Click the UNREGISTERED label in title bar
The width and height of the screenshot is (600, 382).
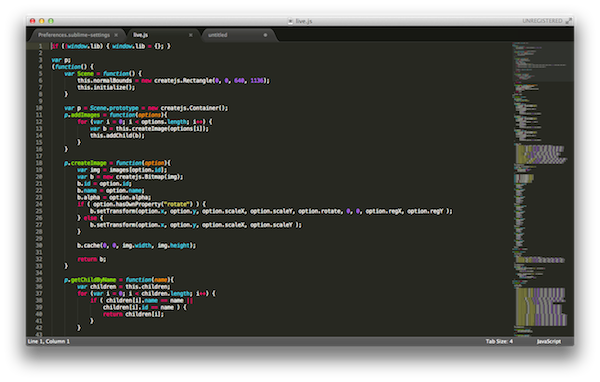[542, 21]
